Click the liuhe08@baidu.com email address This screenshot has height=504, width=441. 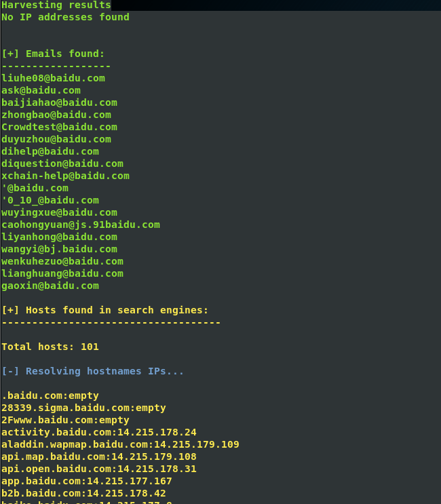(53, 78)
